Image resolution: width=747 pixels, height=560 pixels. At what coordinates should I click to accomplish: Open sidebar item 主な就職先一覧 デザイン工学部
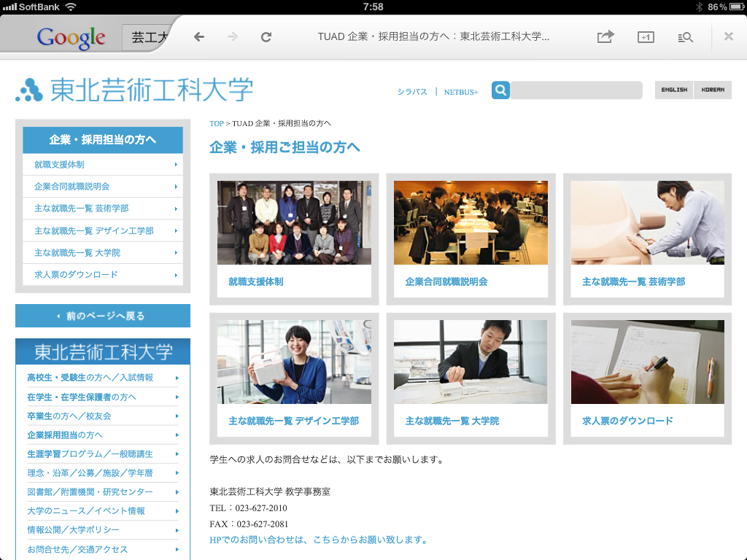tap(103, 230)
